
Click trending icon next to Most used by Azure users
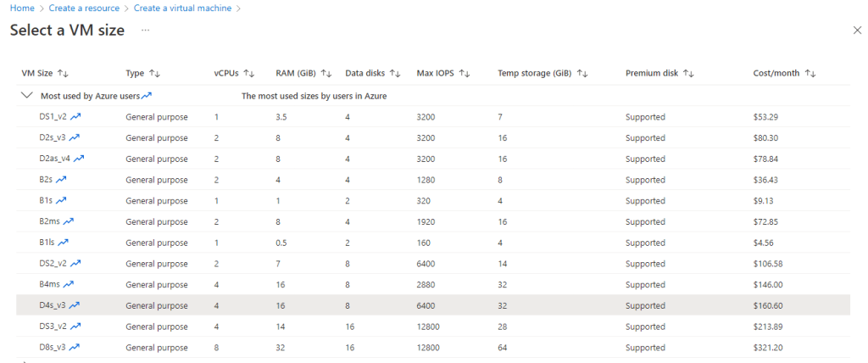pyautogui.click(x=147, y=97)
